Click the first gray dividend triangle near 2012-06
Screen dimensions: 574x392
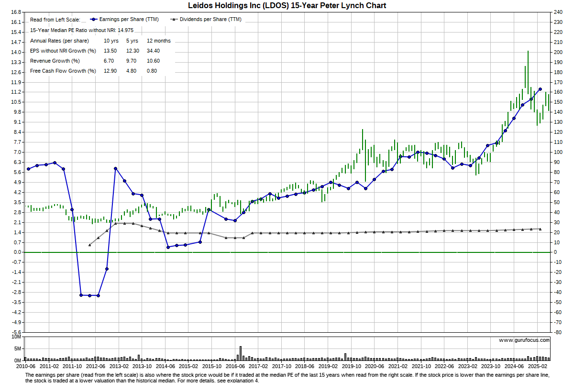(x=89, y=245)
